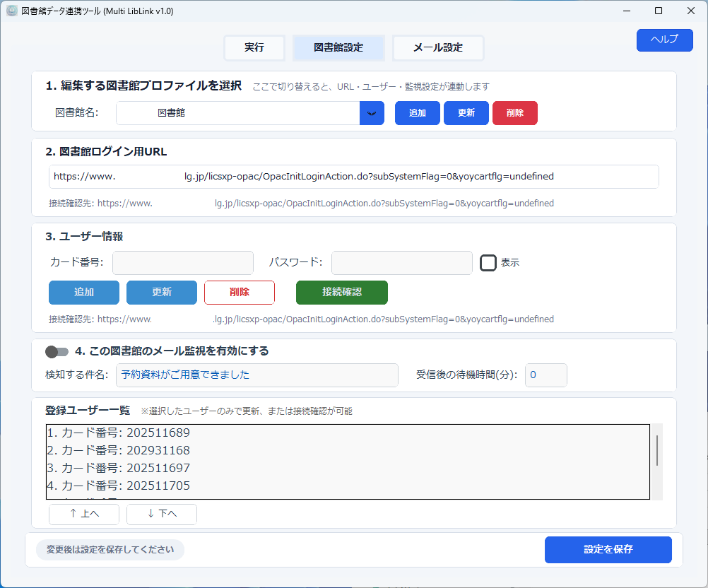Click the 接続確認先 URL under the login field
This screenshot has height=588, width=708.
[x=301, y=204]
